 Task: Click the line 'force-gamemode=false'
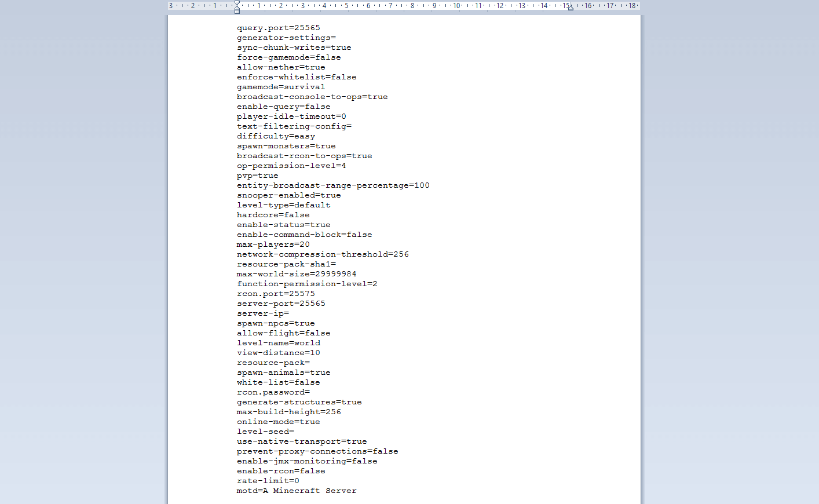pyautogui.click(x=289, y=57)
